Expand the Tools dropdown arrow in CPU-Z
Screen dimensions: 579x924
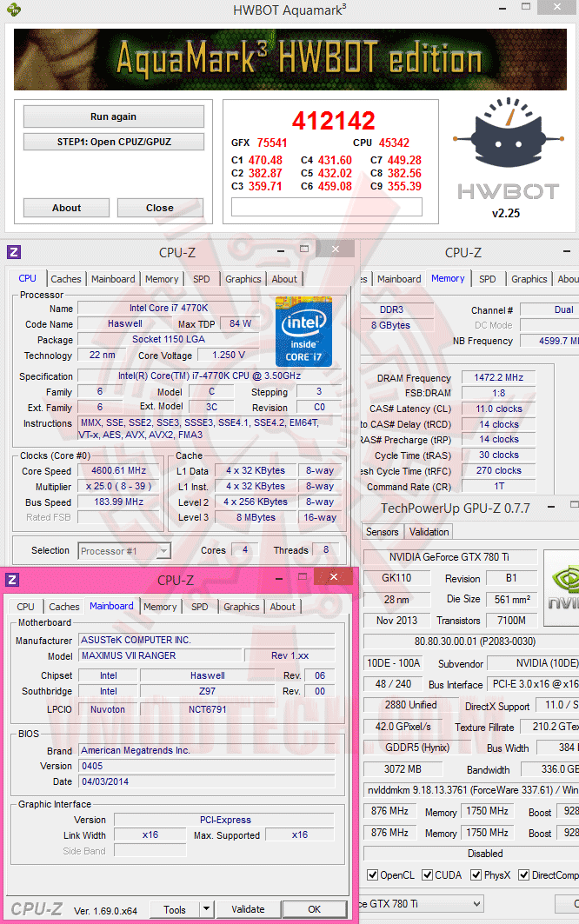point(206,909)
